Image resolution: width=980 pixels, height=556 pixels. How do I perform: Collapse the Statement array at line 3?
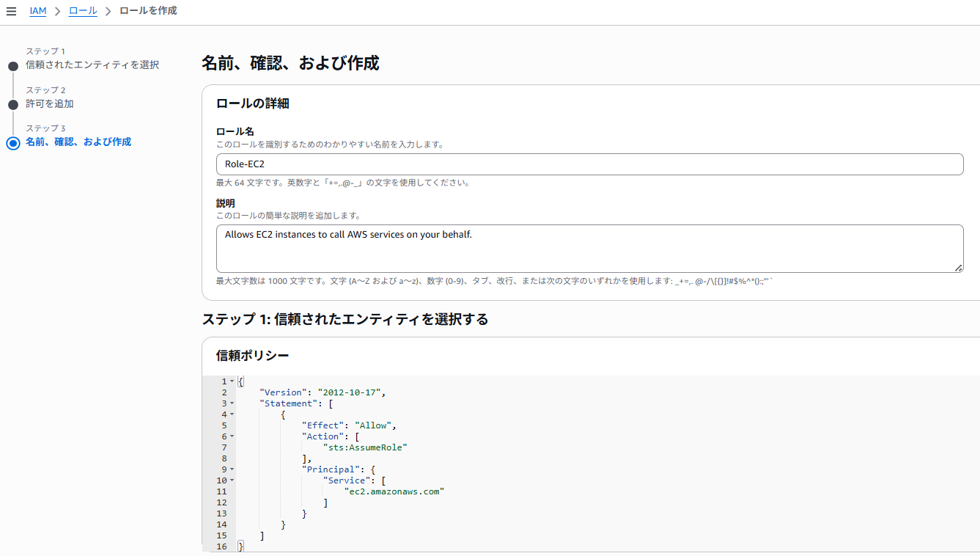click(x=230, y=403)
